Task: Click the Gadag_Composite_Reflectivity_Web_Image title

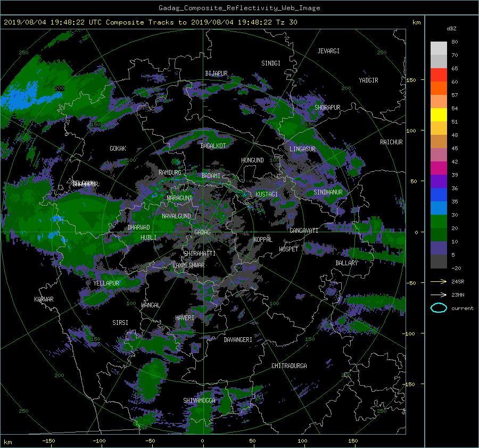Action: [x=240, y=8]
